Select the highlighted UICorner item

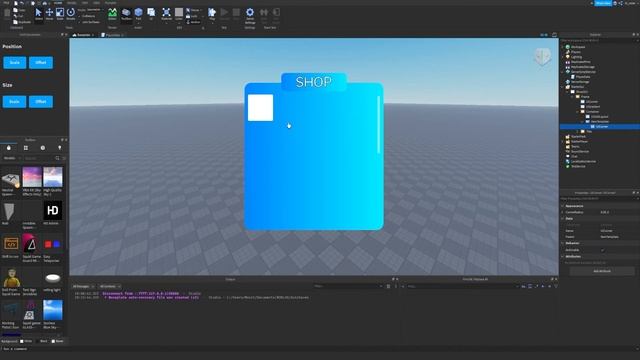click(601, 127)
